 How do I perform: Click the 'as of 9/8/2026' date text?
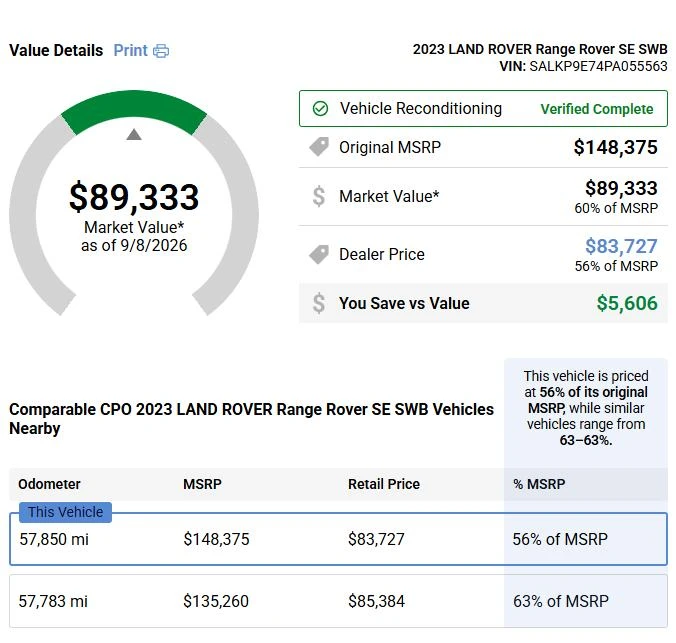point(134,245)
